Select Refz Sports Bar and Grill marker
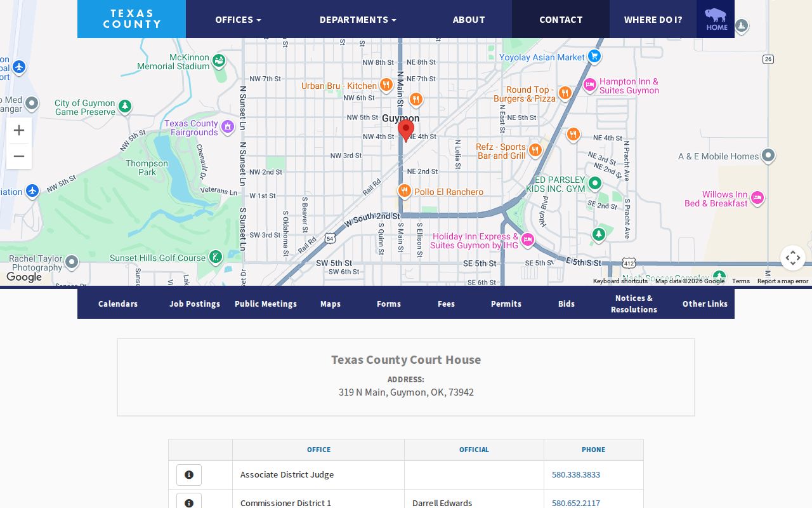812x508 pixels. (535, 150)
